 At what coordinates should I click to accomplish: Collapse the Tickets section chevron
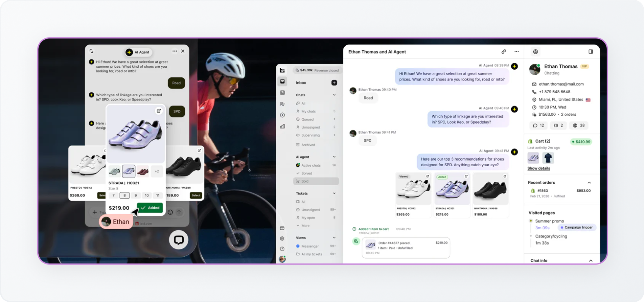point(334,193)
